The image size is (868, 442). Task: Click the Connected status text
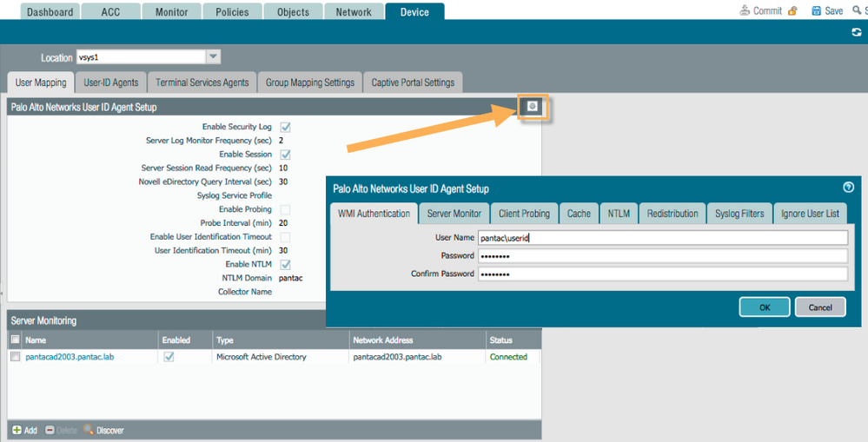(x=508, y=357)
